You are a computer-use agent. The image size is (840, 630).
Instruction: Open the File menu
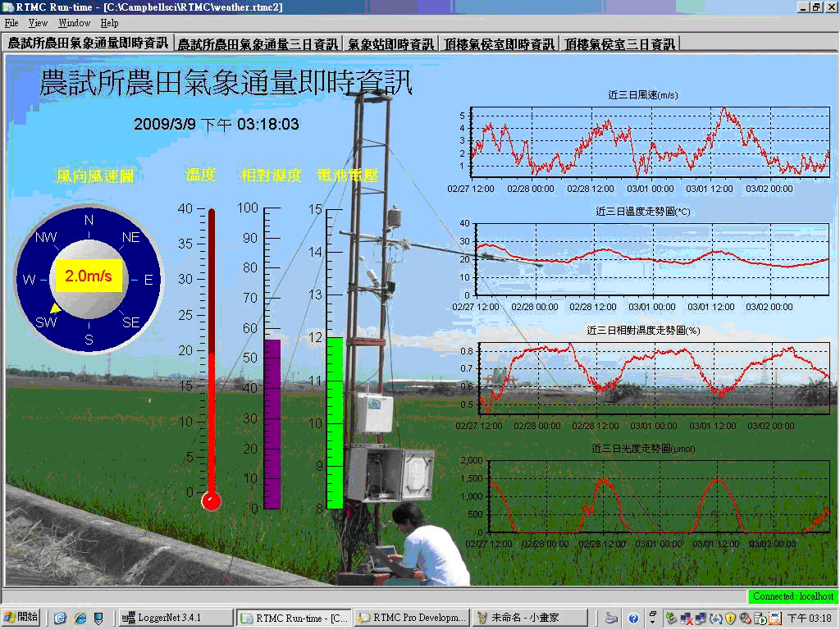coord(11,23)
